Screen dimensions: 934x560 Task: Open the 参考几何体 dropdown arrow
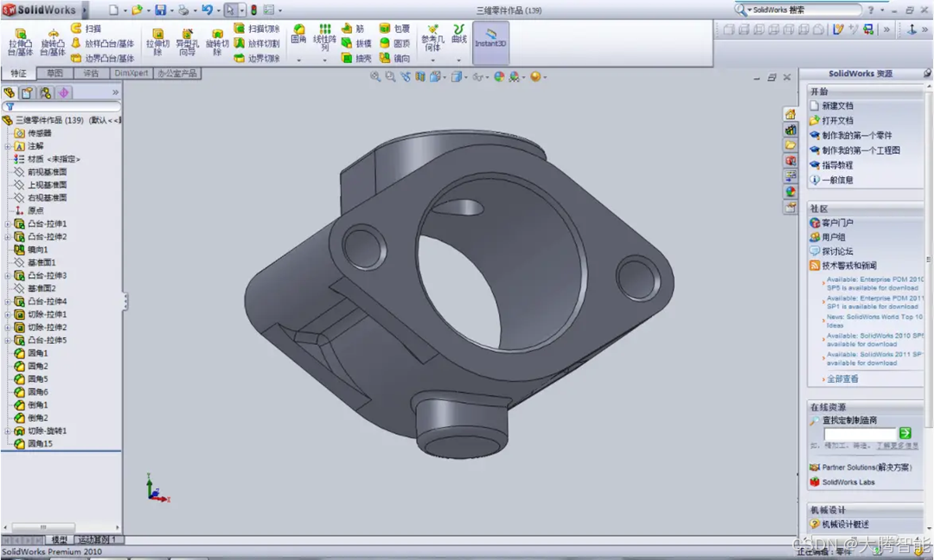coord(432,60)
